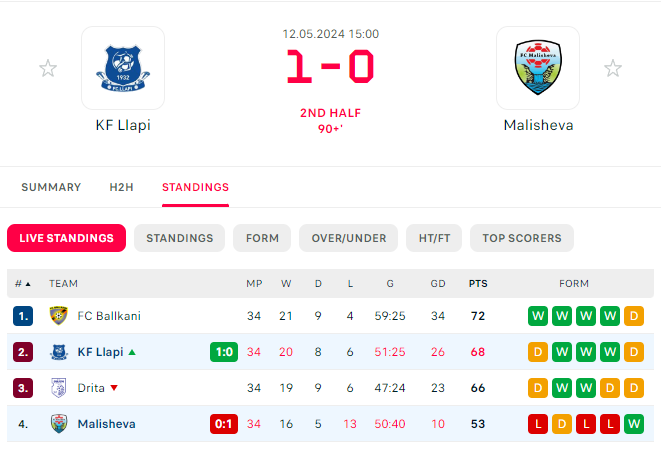The image size is (661, 449).
Task: Select the Form filter button
Action: (262, 238)
